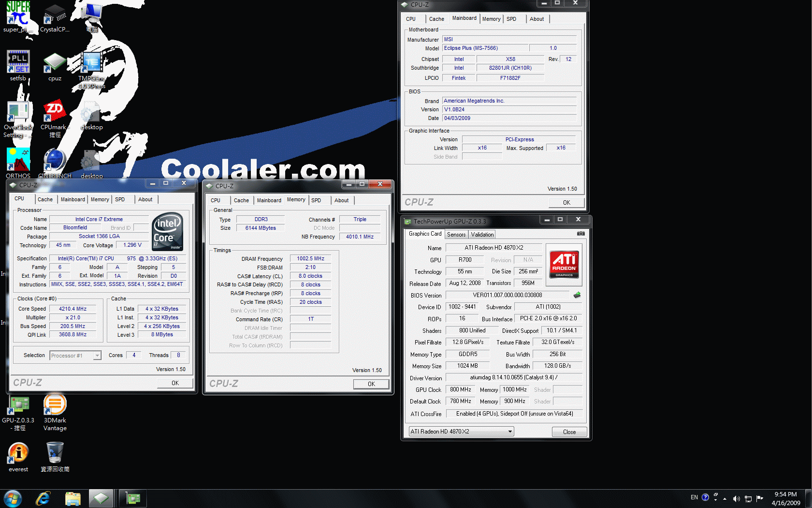
Task: Open Windows Explorer folder on taskbar
Action: [72, 498]
